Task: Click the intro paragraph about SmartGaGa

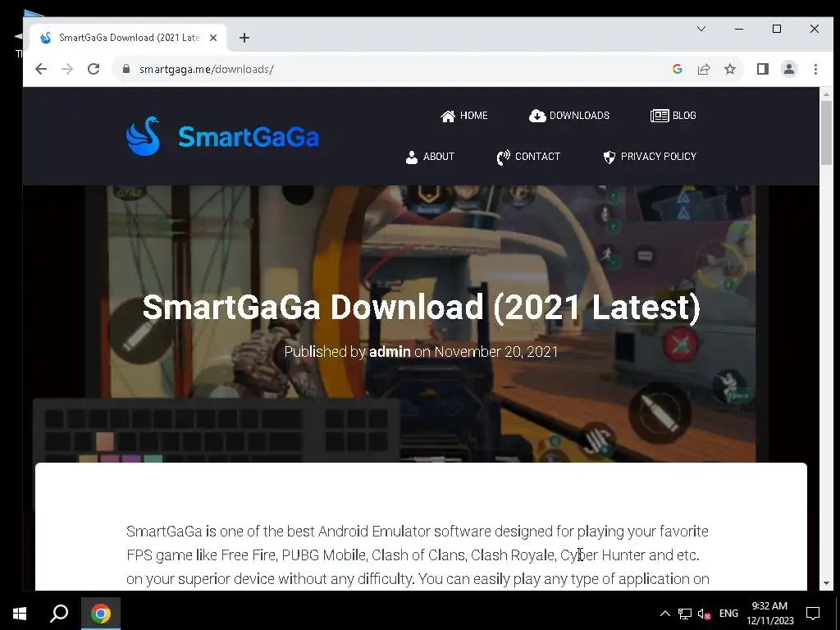Action: pos(418,555)
